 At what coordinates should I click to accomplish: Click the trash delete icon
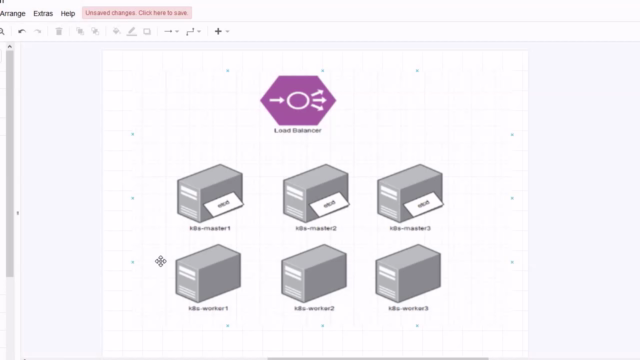(x=59, y=31)
